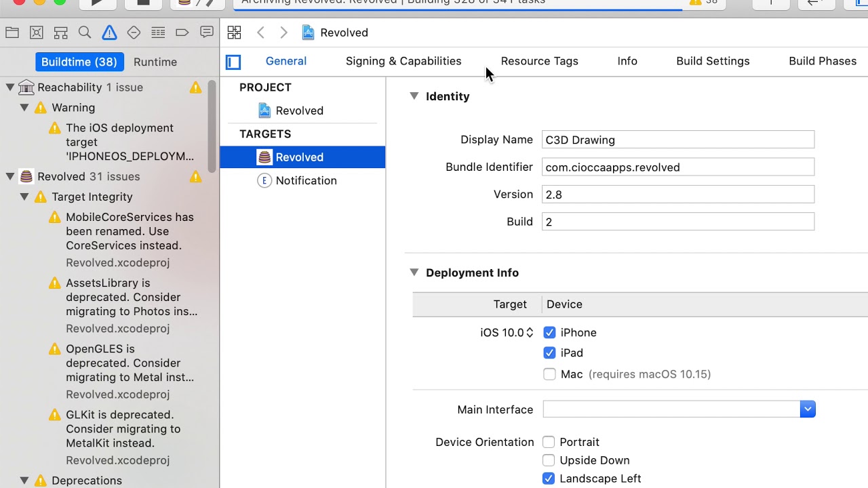Image resolution: width=868 pixels, height=488 pixels.
Task: Toggle Landscape Left orientation checkbox
Action: [549, 479]
